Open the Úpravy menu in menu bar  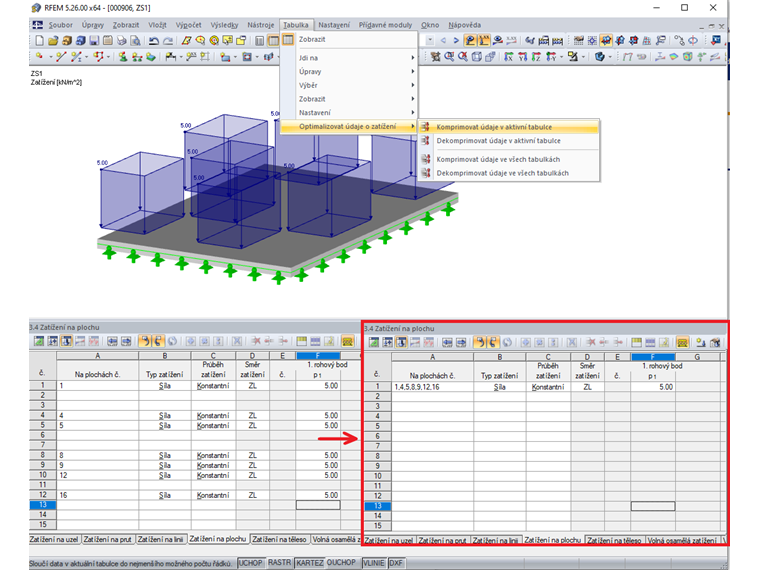93,25
